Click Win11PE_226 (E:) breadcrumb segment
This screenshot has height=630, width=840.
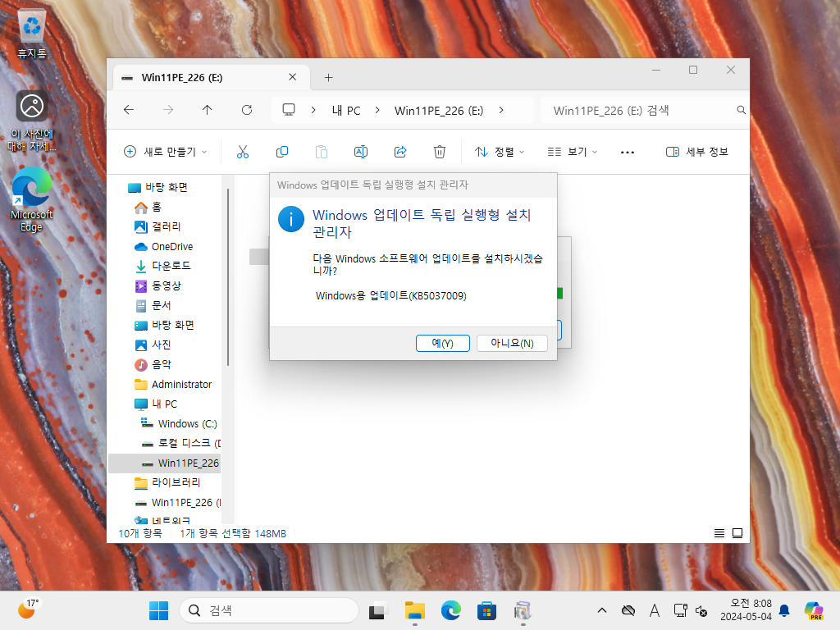pyautogui.click(x=439, y=111)
